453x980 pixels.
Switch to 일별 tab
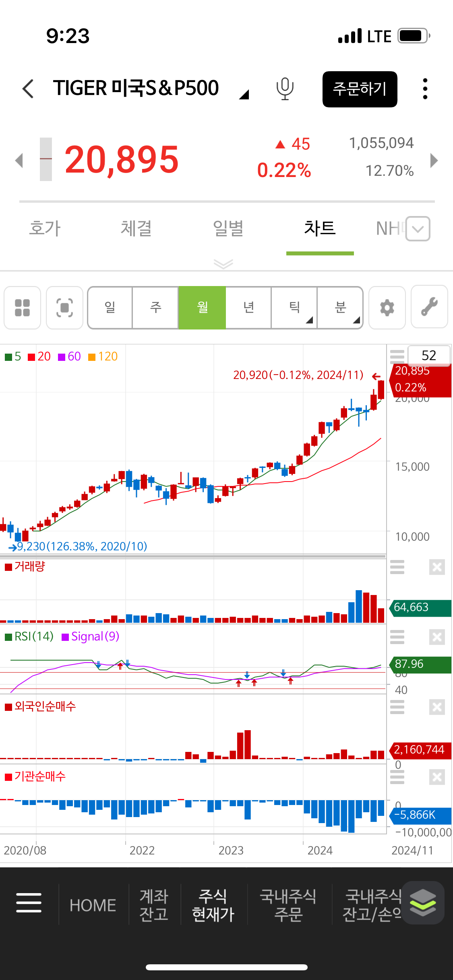click(228, 229)
